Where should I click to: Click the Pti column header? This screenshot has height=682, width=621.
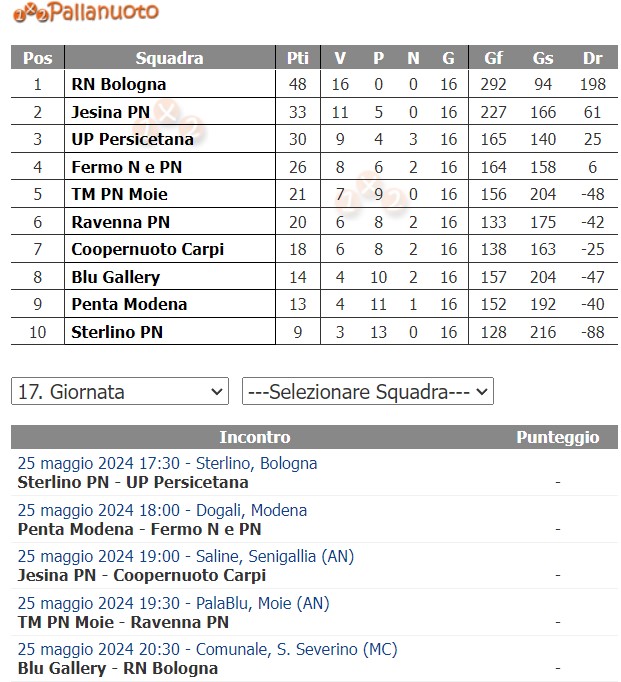[298, 58]
